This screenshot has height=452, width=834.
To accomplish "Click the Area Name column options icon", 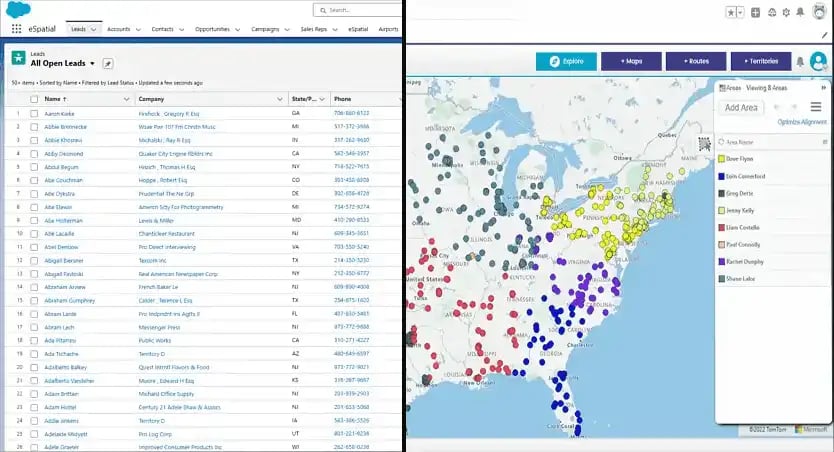I will click(824, 142).
